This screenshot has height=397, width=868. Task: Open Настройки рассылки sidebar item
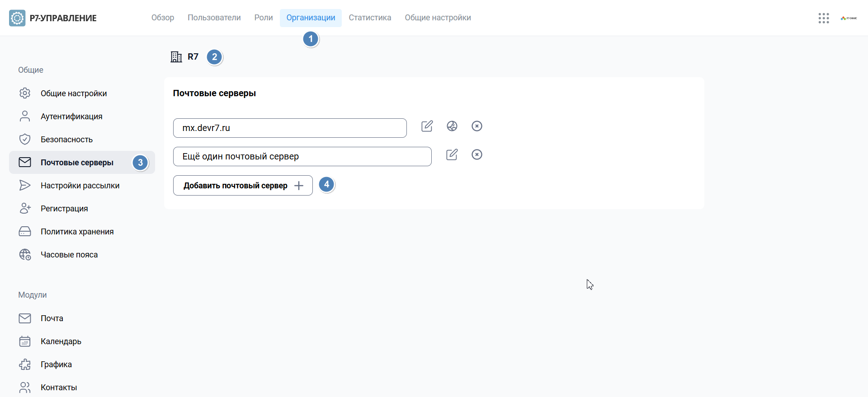tap(80, 186)
